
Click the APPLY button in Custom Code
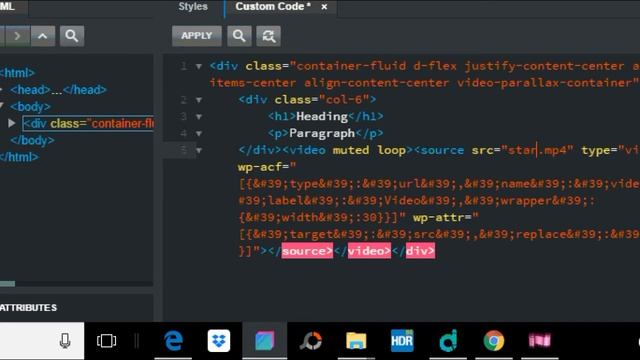197,36
